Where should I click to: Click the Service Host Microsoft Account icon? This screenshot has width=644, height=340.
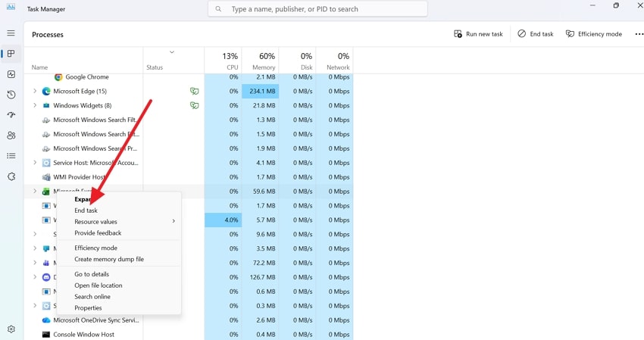pyautogui.click(x=46, y=163)
